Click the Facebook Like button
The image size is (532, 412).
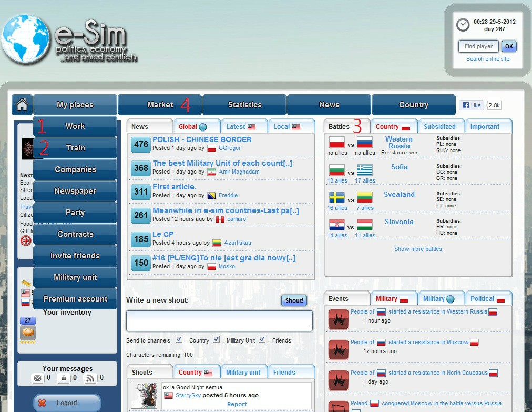[472, 105]
